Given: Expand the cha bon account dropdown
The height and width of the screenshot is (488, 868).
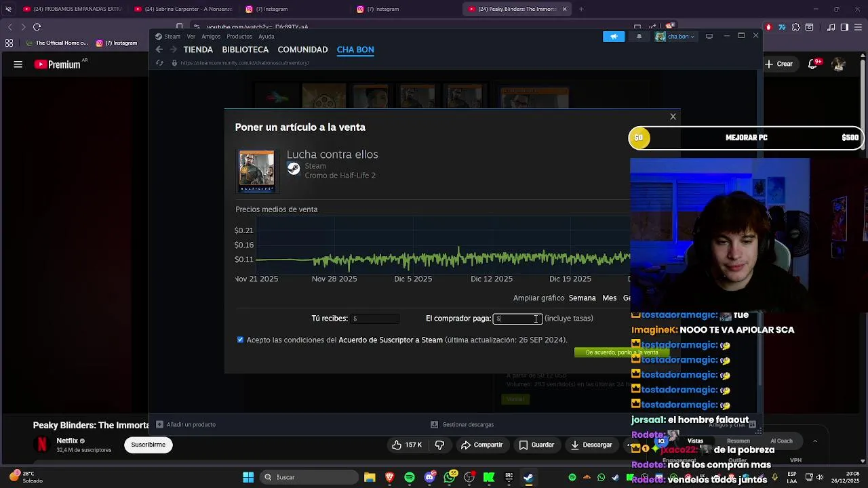Looking at the screenshot, I should tap(675, 37).
